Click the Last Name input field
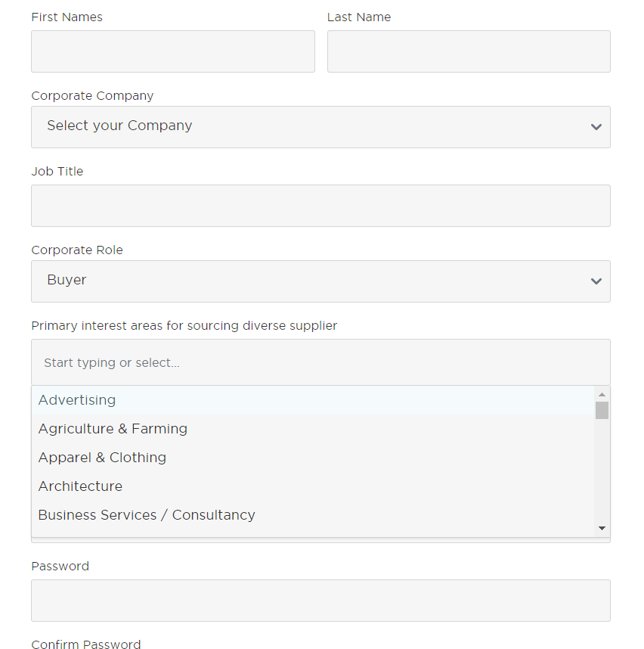This screenshot has height=649, width=644. point(469,51)
